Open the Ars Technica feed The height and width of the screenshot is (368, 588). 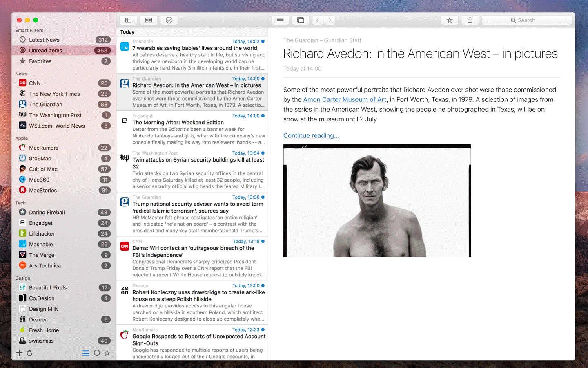(64, 265)
